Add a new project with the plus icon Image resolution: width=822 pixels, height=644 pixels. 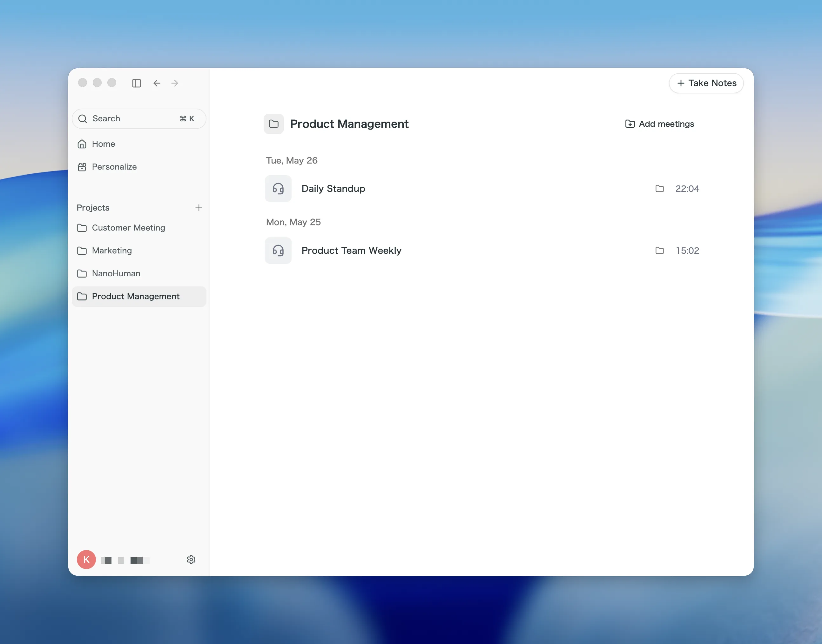pyautogui.click(x=199, y=208)
